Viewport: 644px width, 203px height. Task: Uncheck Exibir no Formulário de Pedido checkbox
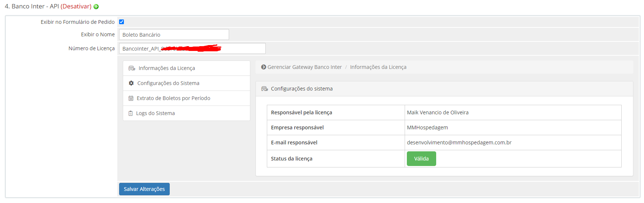pyautogui.click(x=122, y=22)
